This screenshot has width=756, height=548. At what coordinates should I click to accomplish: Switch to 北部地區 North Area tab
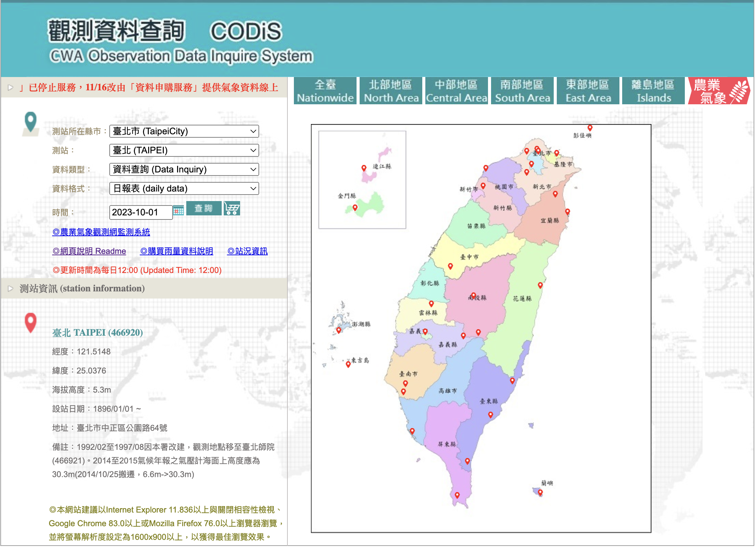pos(391,91)
